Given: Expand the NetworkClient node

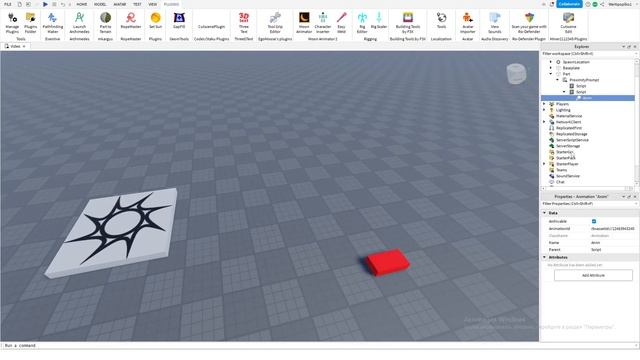Looking at the screenshot, I should coord(544,122).
